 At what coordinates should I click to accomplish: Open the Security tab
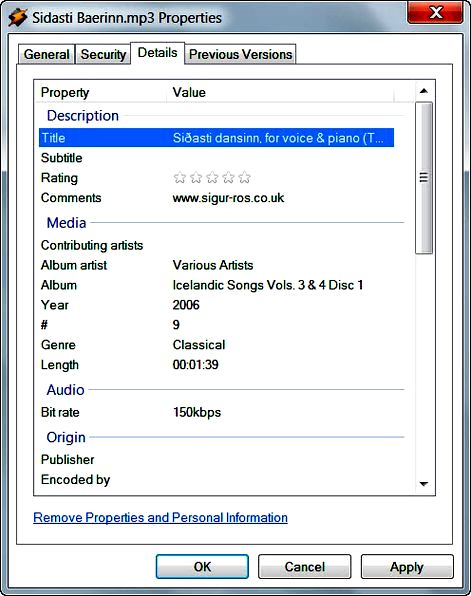(x=103, y=54)
